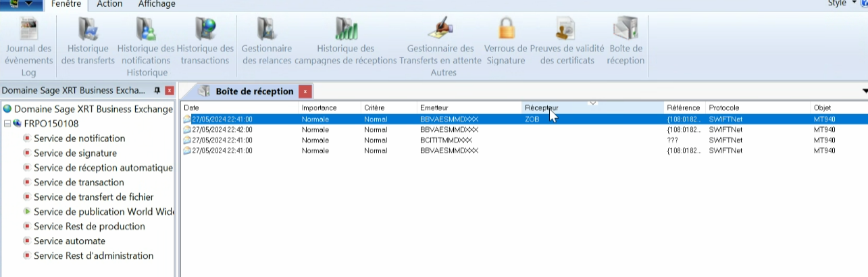Close the Boîte de réception tab

305,91
